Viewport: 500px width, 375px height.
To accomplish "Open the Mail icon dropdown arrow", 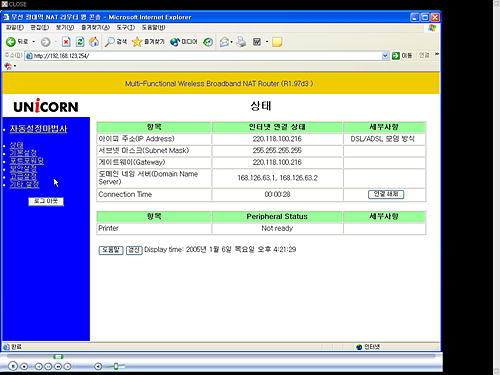I will click(231, 42).
